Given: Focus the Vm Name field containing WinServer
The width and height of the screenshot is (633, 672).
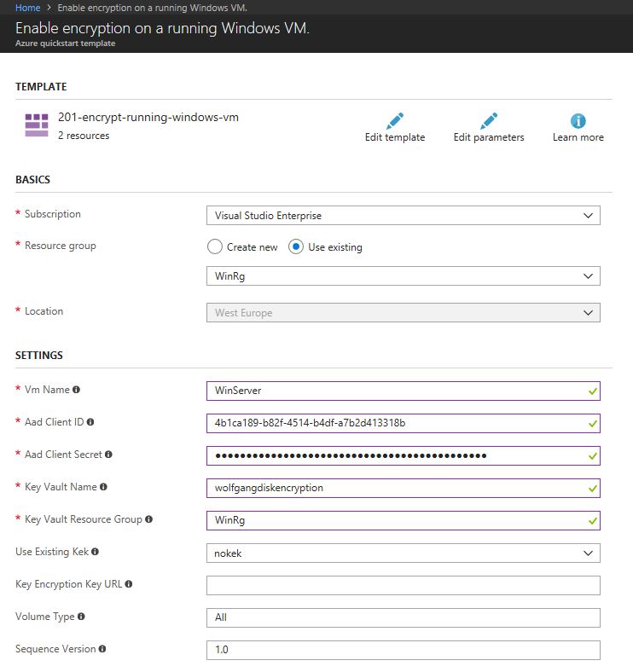Looking at the screenshot, I should click(x=404, y=391).
